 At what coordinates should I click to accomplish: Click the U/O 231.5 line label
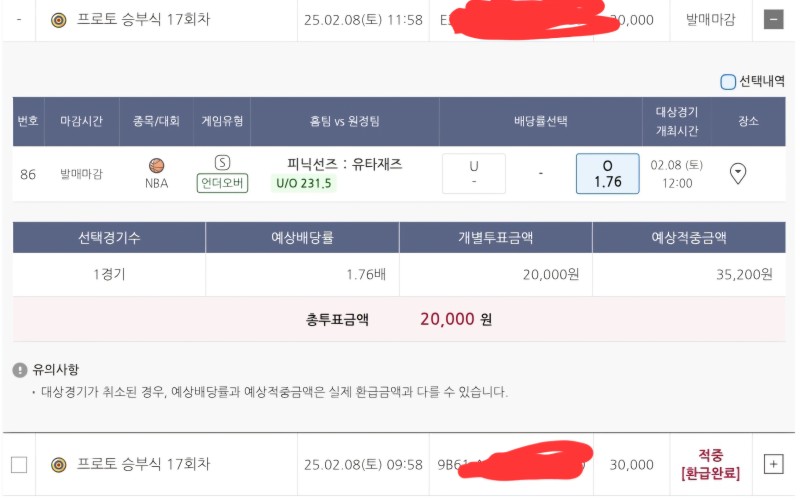303,183
